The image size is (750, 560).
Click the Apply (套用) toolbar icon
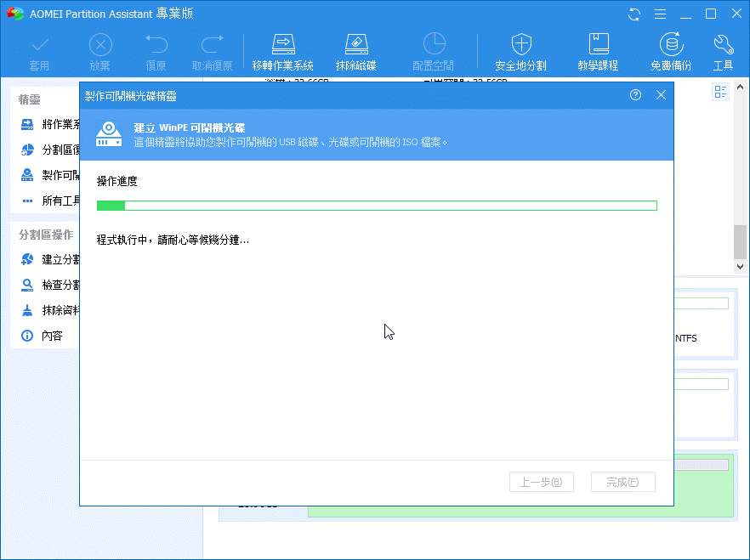[x=39, y=52]
